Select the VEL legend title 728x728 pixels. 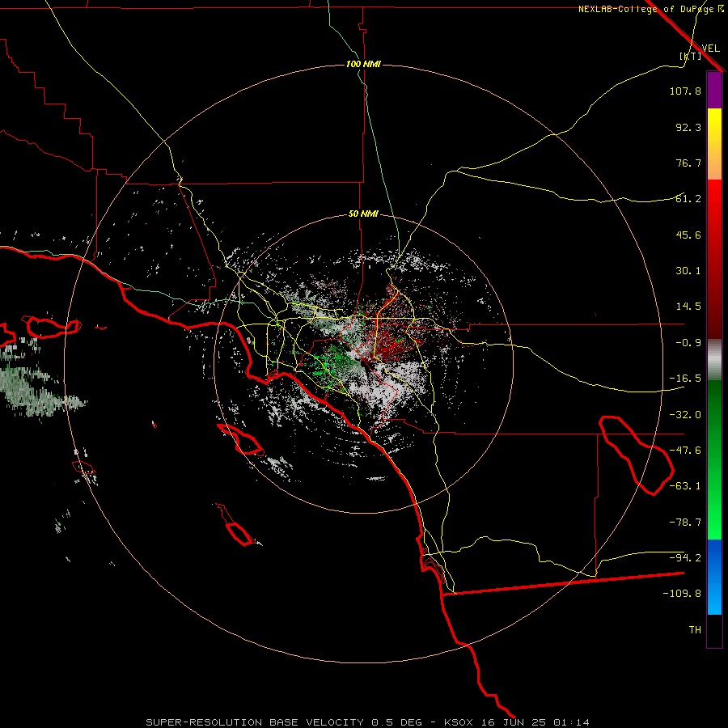[710, 49]
